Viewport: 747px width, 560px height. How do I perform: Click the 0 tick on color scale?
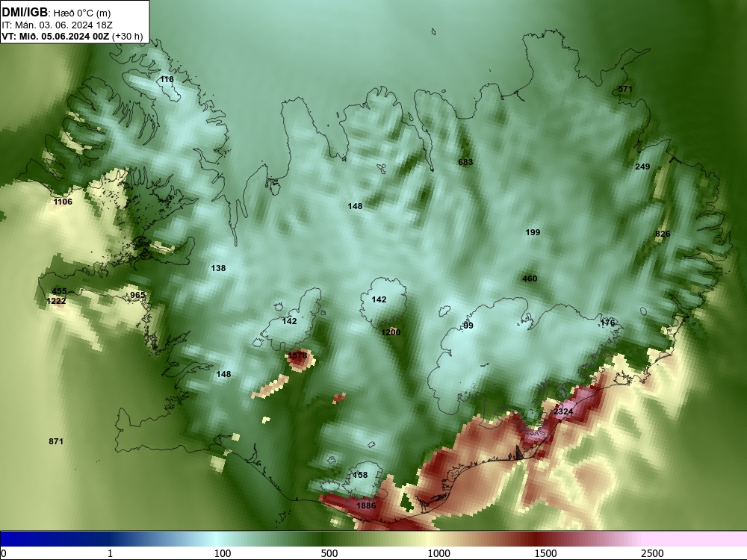click(x=3, y=553)
